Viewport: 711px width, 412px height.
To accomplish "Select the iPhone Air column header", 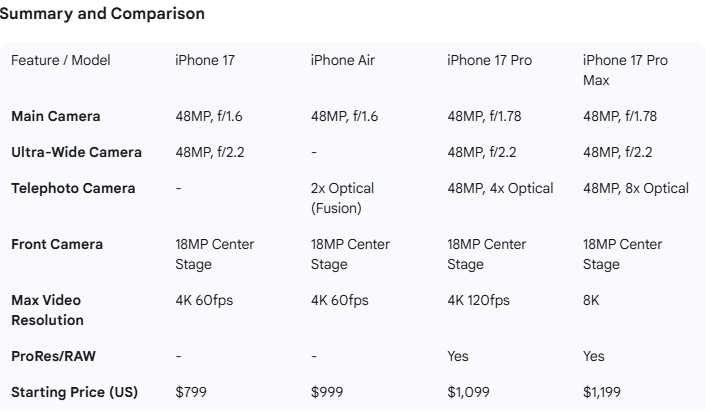I will pyautogui.click(x=341, y=60).
